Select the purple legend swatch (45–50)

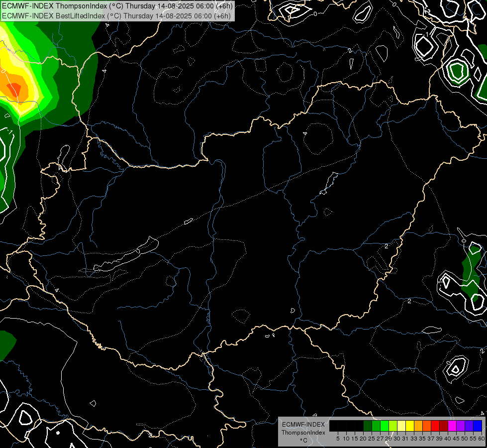click(461, 426)
